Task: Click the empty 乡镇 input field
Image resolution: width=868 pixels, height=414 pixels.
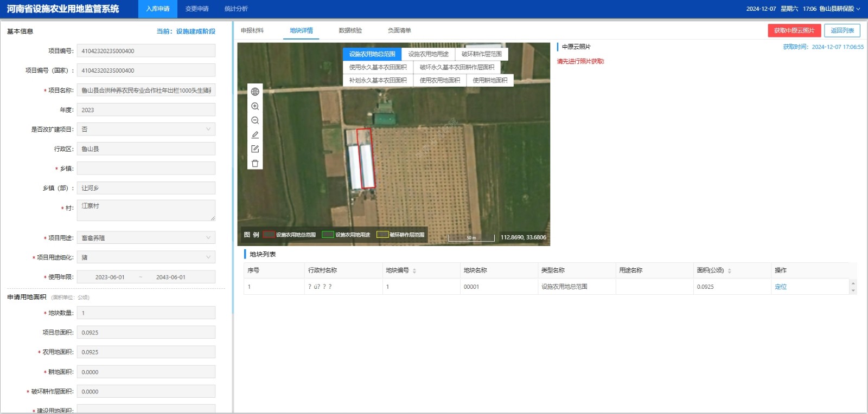Action: [146, 168]
